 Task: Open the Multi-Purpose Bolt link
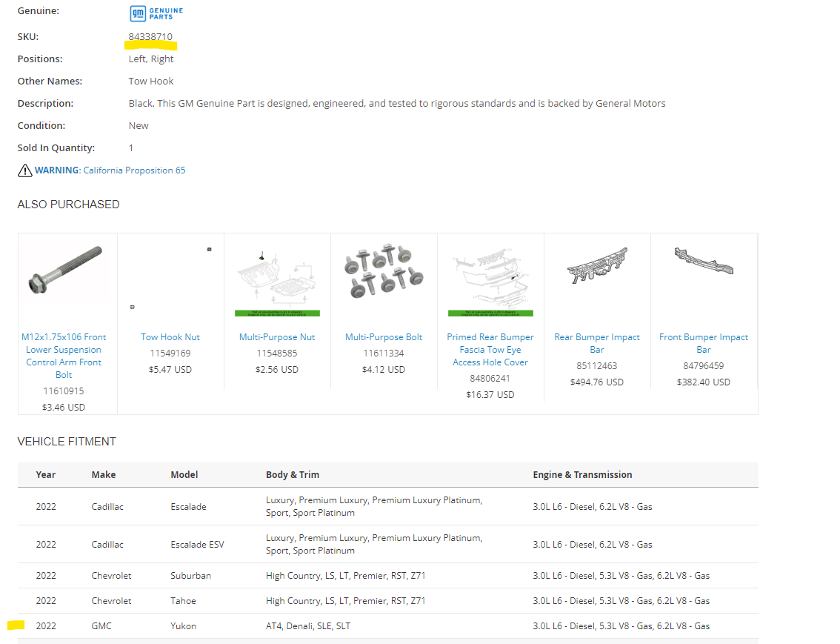click(384, 337)
